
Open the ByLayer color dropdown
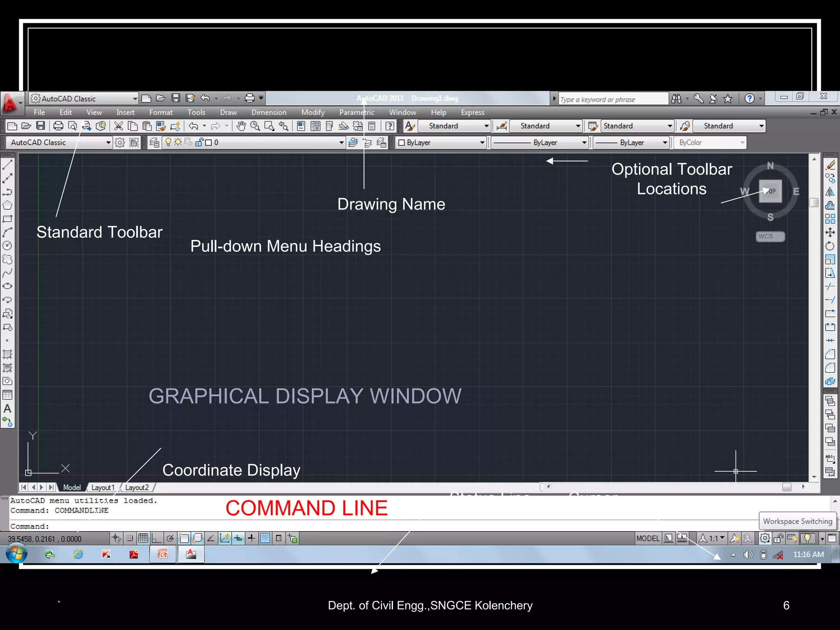(482, 142)
